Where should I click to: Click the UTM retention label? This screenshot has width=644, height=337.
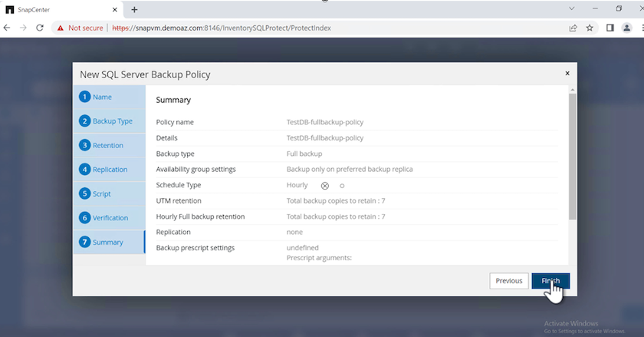(179, 201)
